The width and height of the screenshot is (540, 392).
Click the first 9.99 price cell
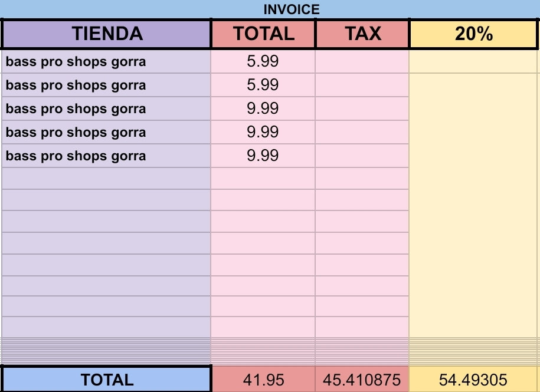coord(263,109)
